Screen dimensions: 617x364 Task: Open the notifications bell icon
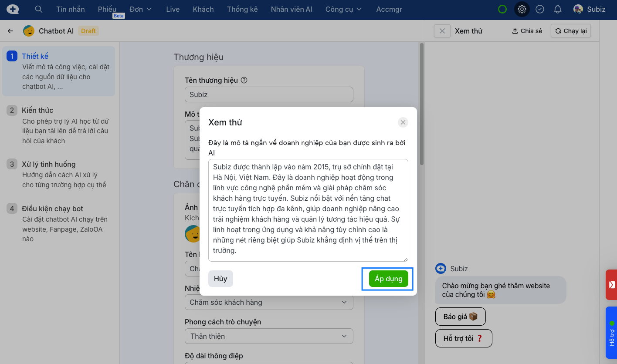(557, 9)
